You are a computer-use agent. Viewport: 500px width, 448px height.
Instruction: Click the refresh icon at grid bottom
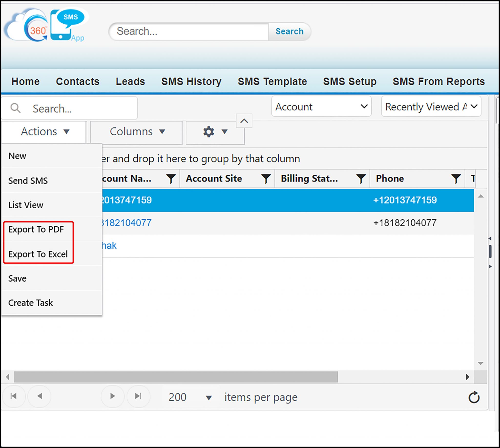coord(474,397)
